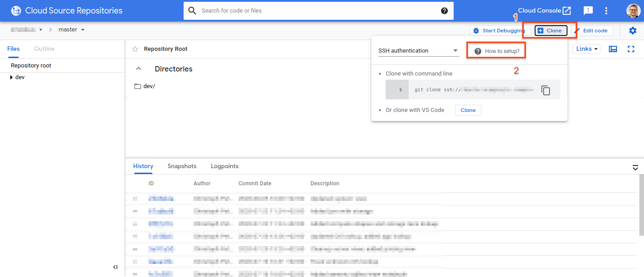Click the Author column header
The image size is (644, 277).
(x=202, y=183)
